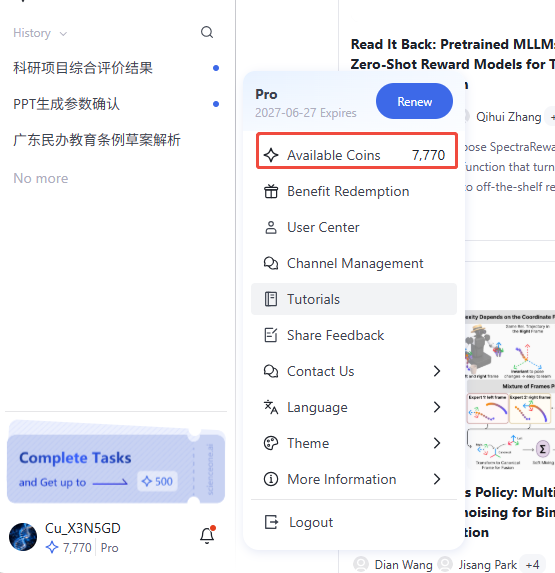Select Logout from the menu
Image resolution: width=555 pixels, height=573 pixels.
(354, 522)
